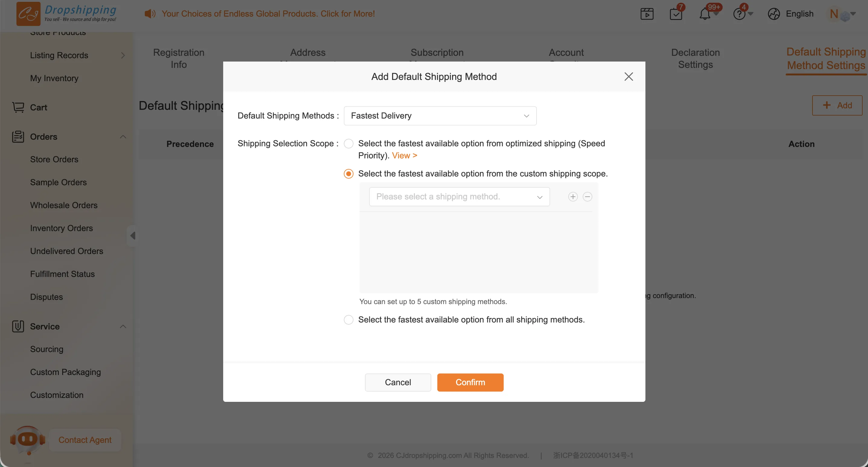Viewport: 868px width, 467px height.
Task: Click the View link for Speed Priority
Action: (x=404, y=156)
